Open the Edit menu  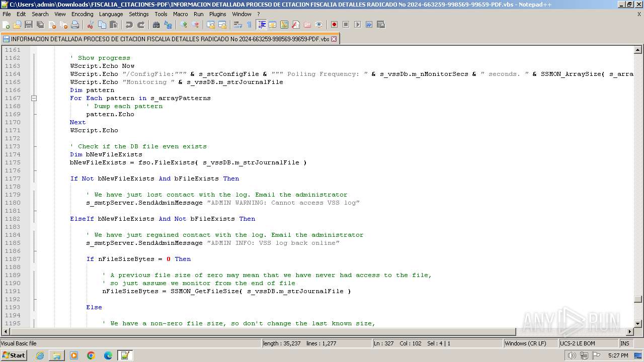point(21,14)
